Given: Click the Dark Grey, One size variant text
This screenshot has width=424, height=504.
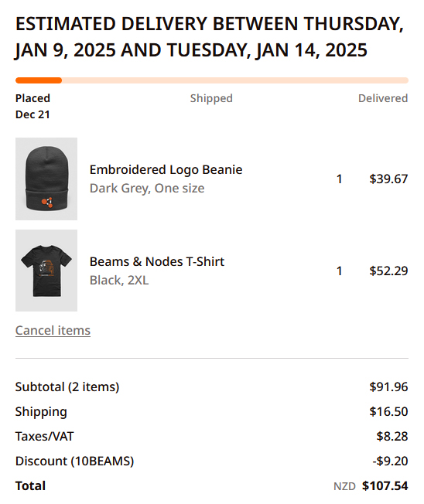Looking at the screenshot, I should (147, 189).
